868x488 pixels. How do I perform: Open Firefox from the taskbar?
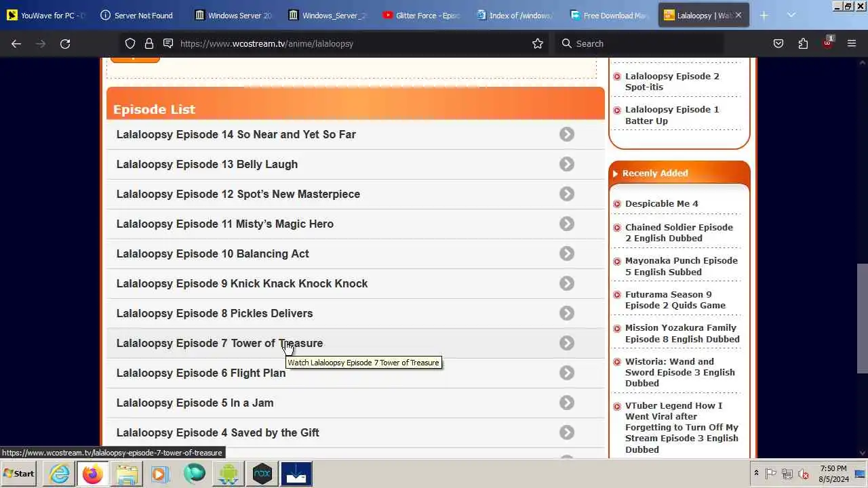93,474
